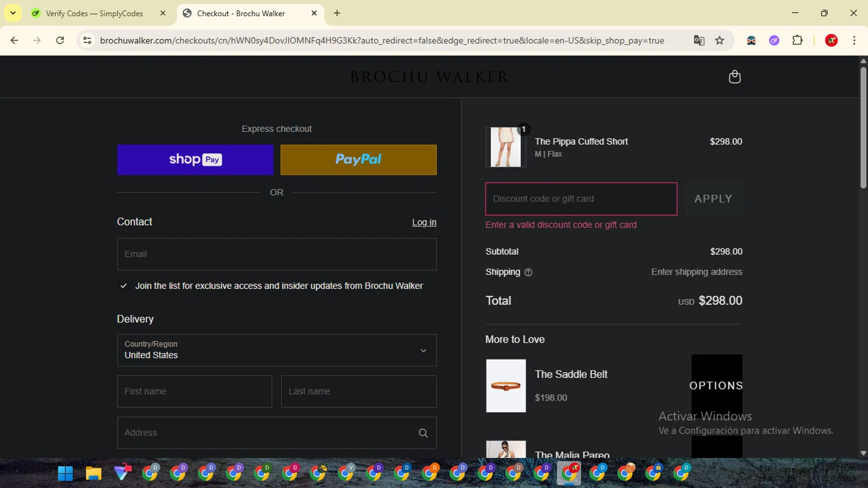Open Chrome extensions puzzle icon

click(797, 41)
